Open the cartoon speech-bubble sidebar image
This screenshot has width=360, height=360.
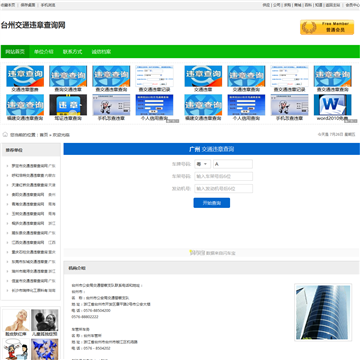point(16,349)
